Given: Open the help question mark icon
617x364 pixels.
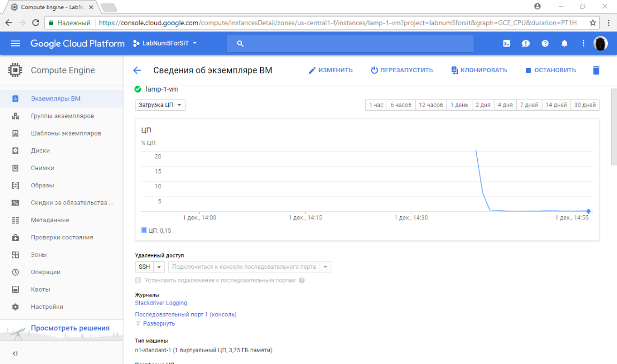Looking at the screenshot, I should [545, 44].
